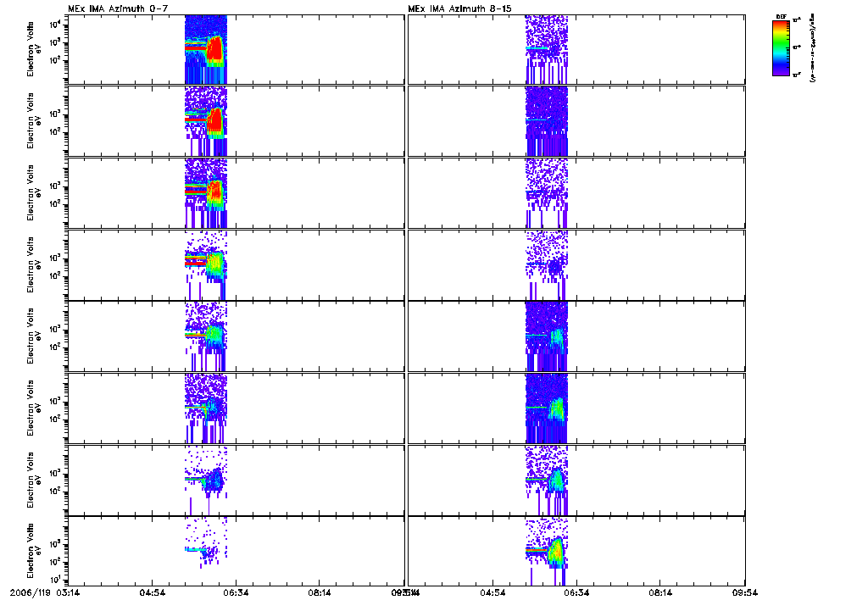Click the "08:14" tick label under Azimuth 8-15
The height and width of the screenshot is (600, 868).
[x=659, y=593]
